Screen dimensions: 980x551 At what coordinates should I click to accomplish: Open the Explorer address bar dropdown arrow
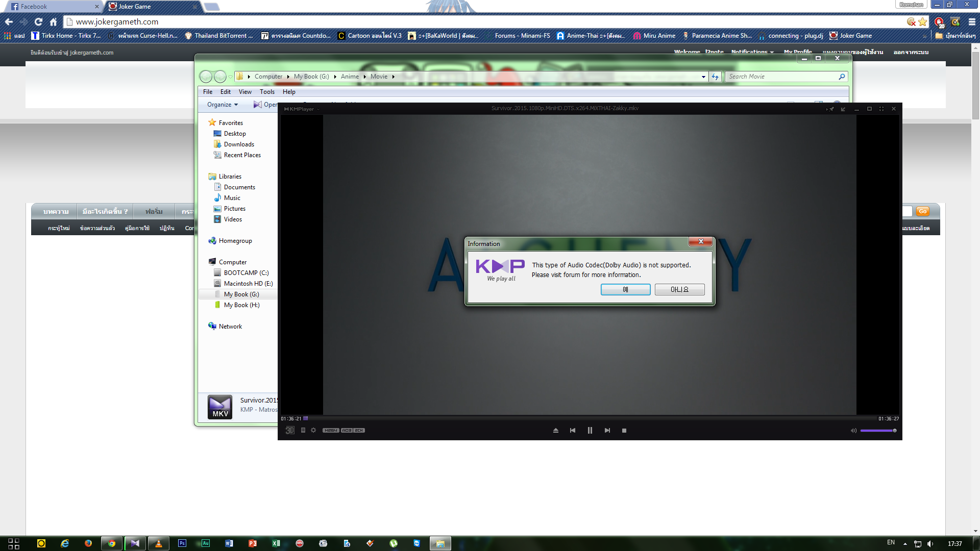(703, 77)
